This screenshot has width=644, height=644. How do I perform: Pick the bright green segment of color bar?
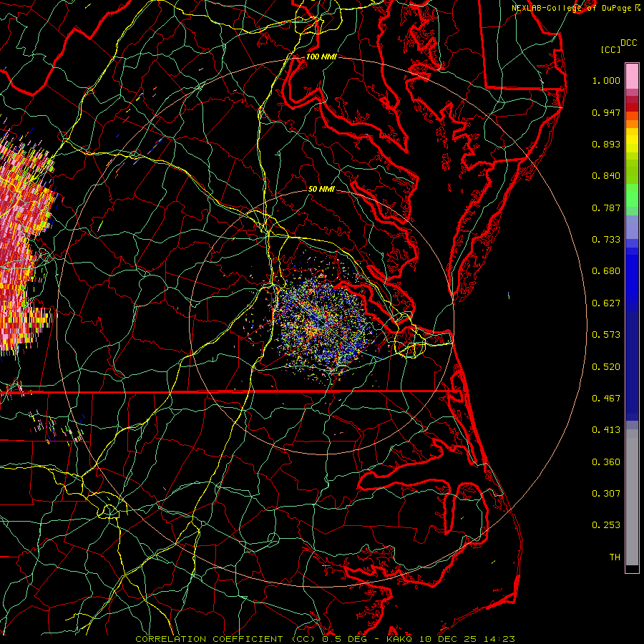(x=632, y=195)
